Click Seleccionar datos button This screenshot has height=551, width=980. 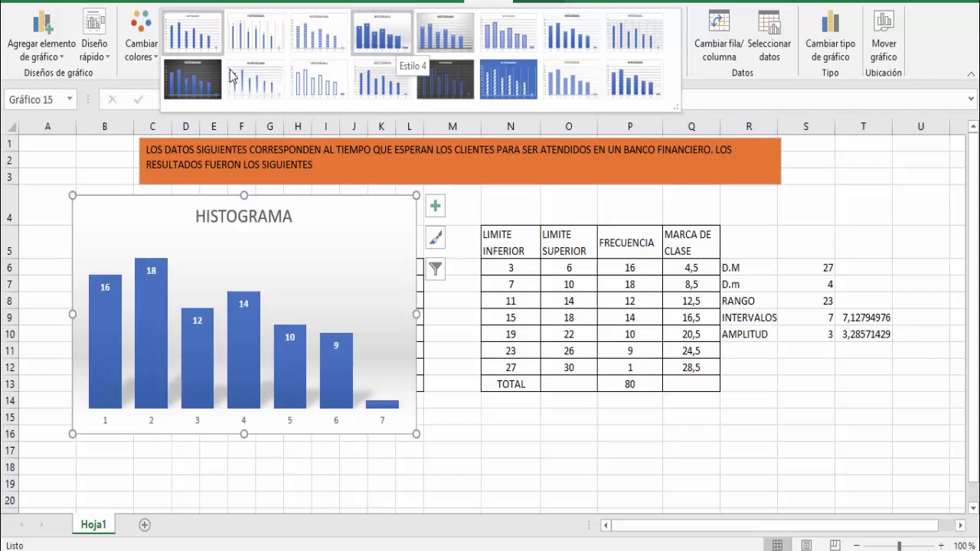[769, 37]
